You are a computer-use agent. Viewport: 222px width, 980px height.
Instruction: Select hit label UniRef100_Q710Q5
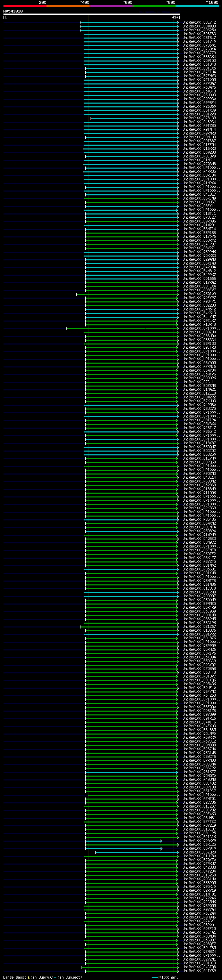pyautogui.click(x=199, y=80)
